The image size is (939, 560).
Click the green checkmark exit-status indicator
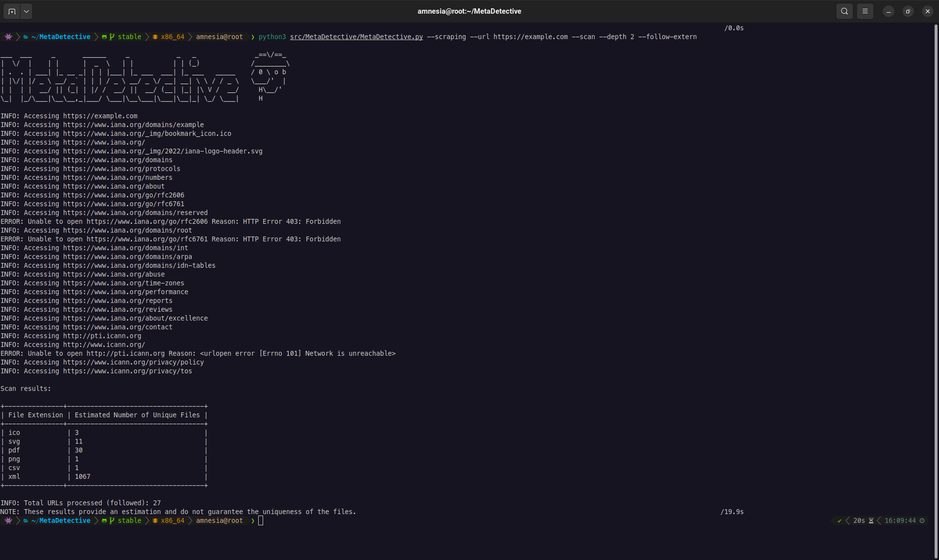pyautogui.click(x=840, y=520)
